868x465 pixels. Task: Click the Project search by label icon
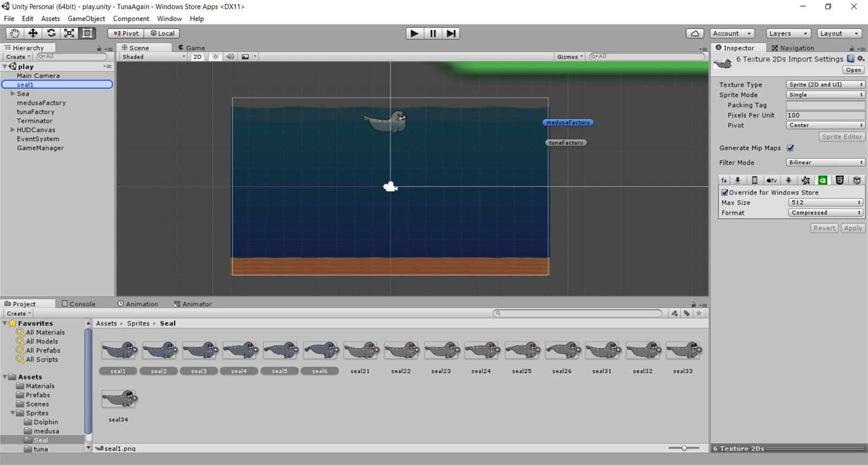(687, 313)
